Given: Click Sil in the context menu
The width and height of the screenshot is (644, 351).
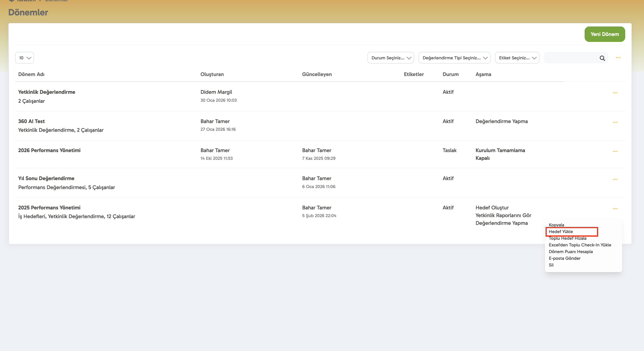Looking at the screenshot, I should point(551,265).
